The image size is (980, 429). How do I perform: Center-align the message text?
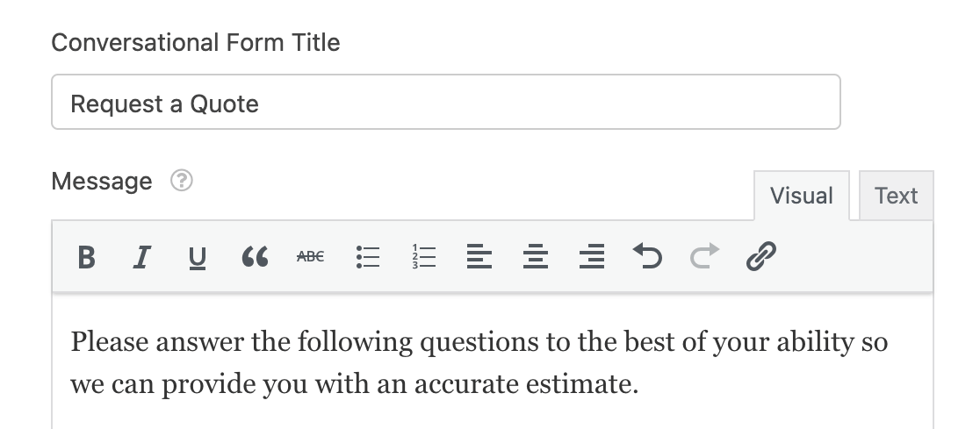[536, 257]
